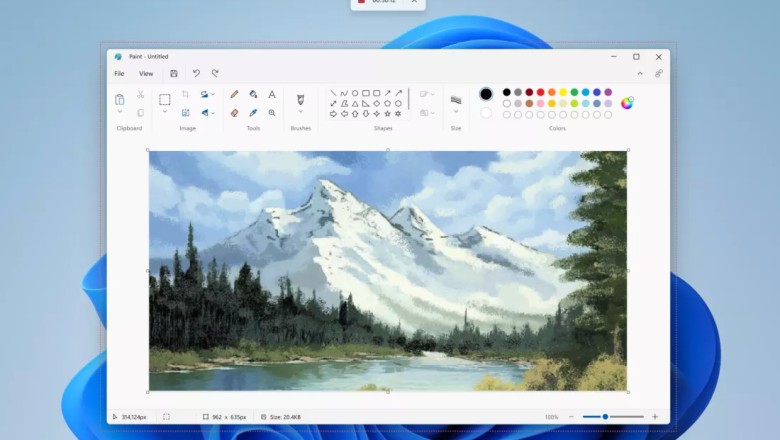Image resolution: width=780 pixels, height=440 pixels.
Task: Select the Text tool
Action: [272, 94]
